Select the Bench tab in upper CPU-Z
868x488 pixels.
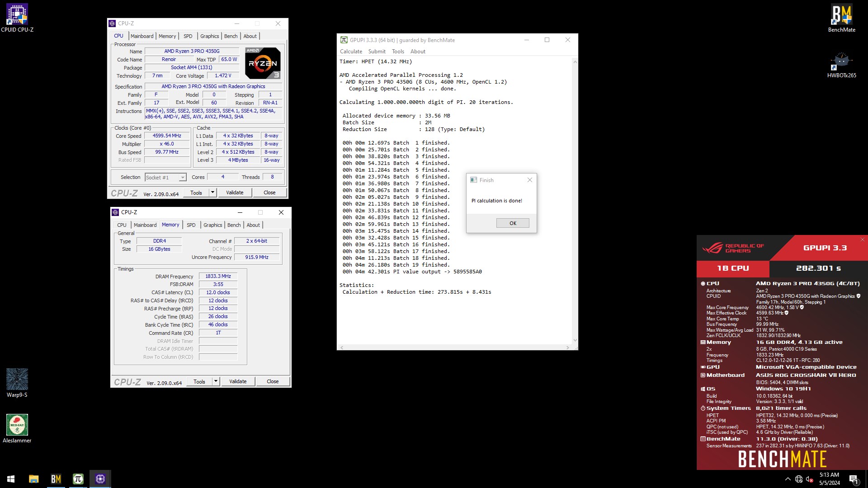pos(231,36)
